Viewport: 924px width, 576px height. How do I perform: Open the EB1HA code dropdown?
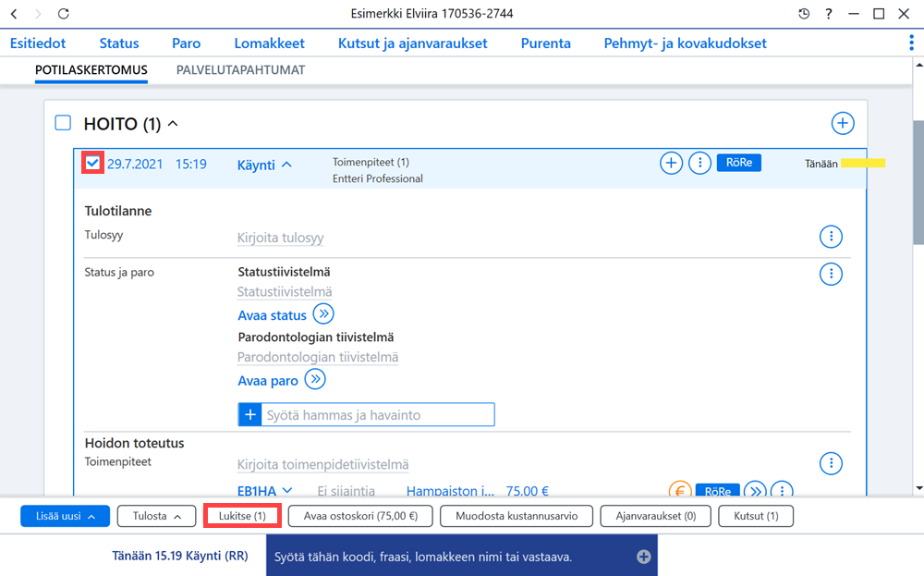click(x=287, y=490)
